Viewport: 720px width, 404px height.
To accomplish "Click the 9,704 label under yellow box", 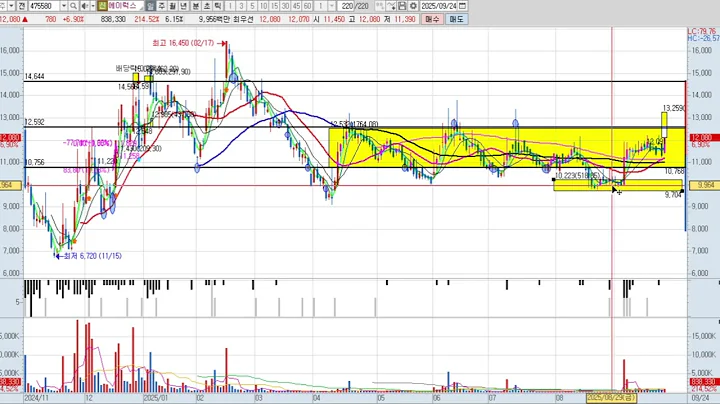I will [673, 195].
